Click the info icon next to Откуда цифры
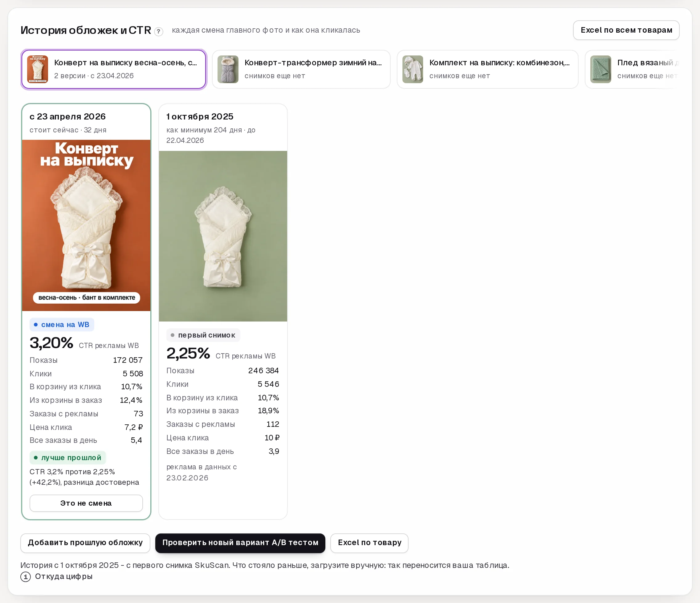The width and height of the screenshot is (700, 603). (x=26, y=577)
